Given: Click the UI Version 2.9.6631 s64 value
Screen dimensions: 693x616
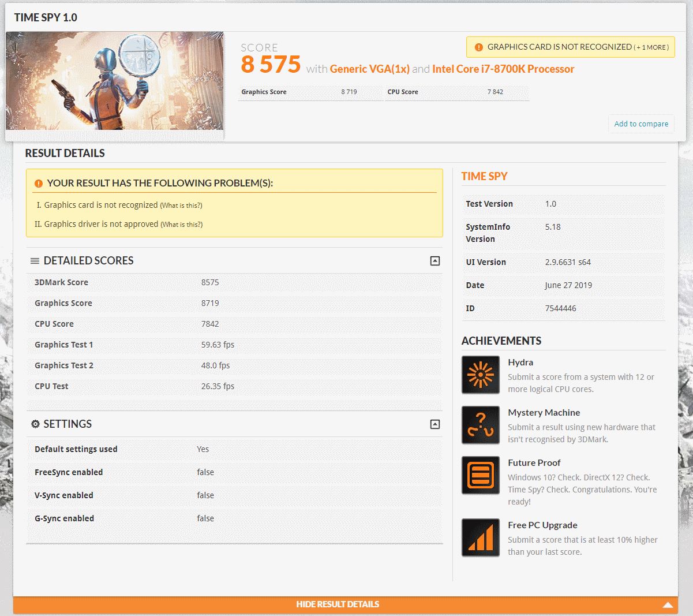Looking at the screenshot, I should coord(568,262).
